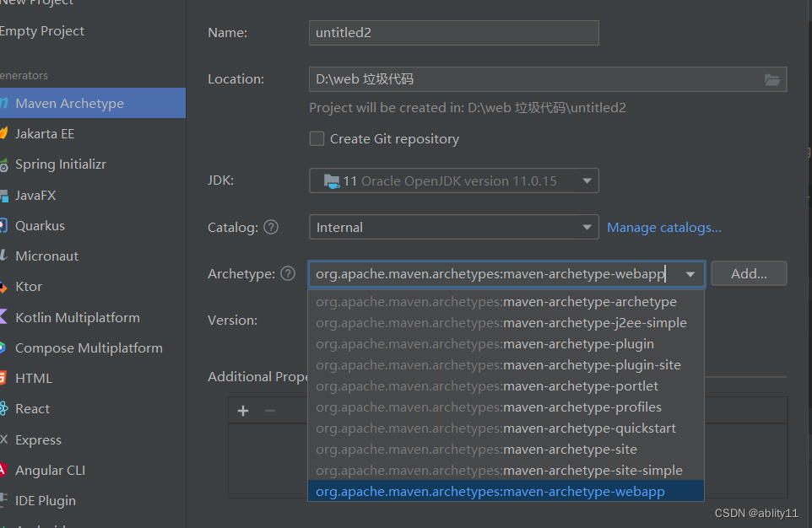Click the Catalog help question mark icon

(x=271, y=227)
